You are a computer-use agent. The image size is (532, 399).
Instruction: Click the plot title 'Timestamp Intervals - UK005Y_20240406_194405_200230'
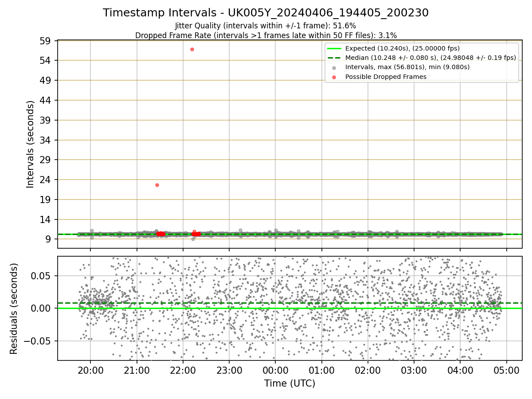pos(266,13)
